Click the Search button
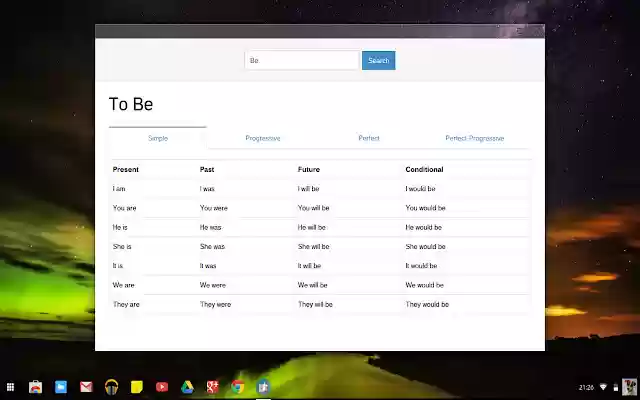This screenshot has width=640, height=400. coord(378,60)
